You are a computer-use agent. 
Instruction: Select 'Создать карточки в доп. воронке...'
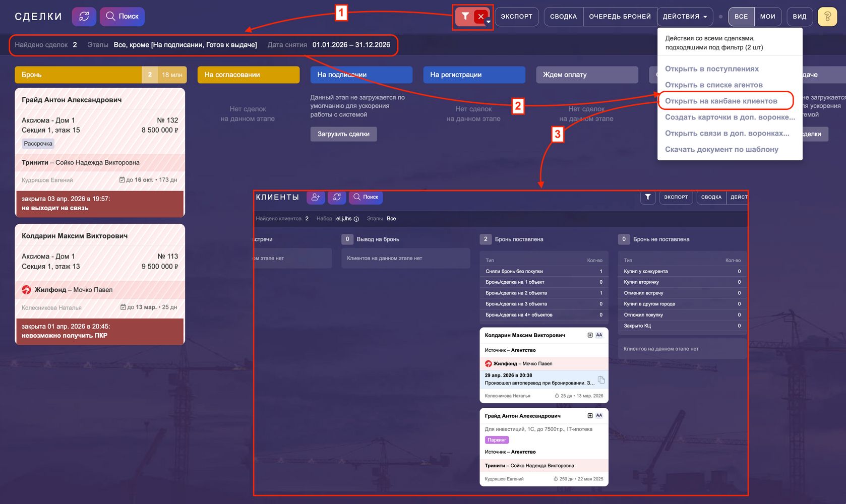[x=730, y=117]
